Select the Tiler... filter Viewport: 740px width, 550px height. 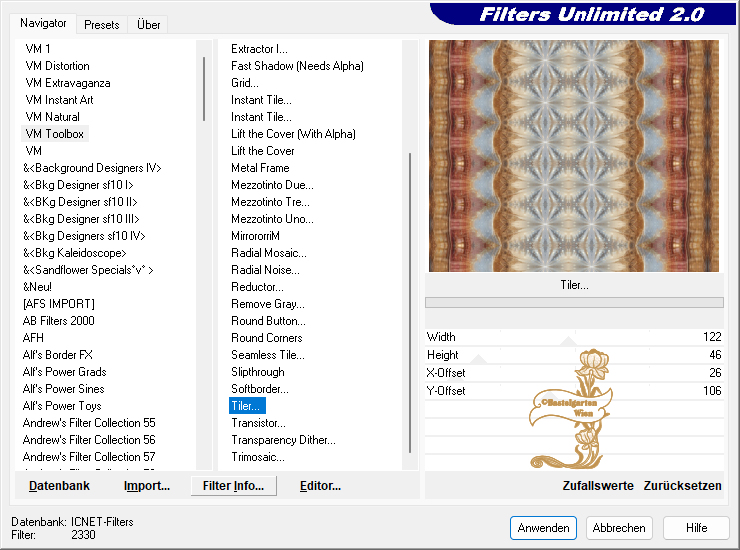tap(246, 406)
